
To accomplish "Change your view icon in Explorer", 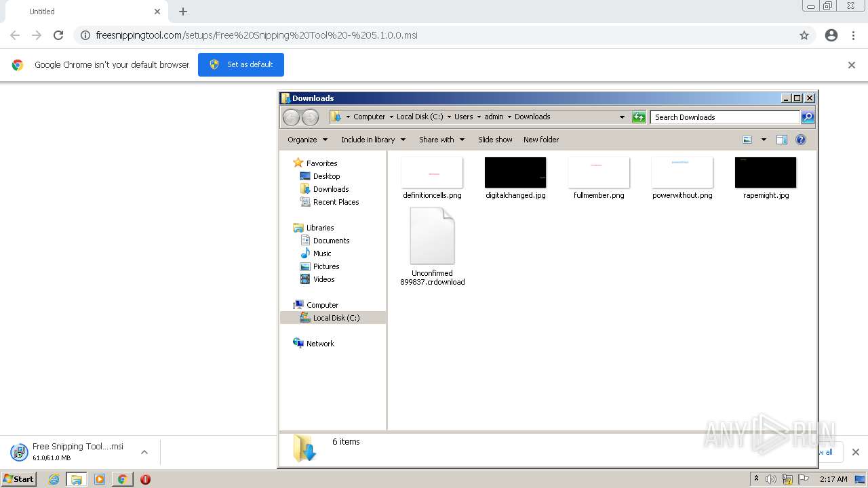I will point(747,140).
